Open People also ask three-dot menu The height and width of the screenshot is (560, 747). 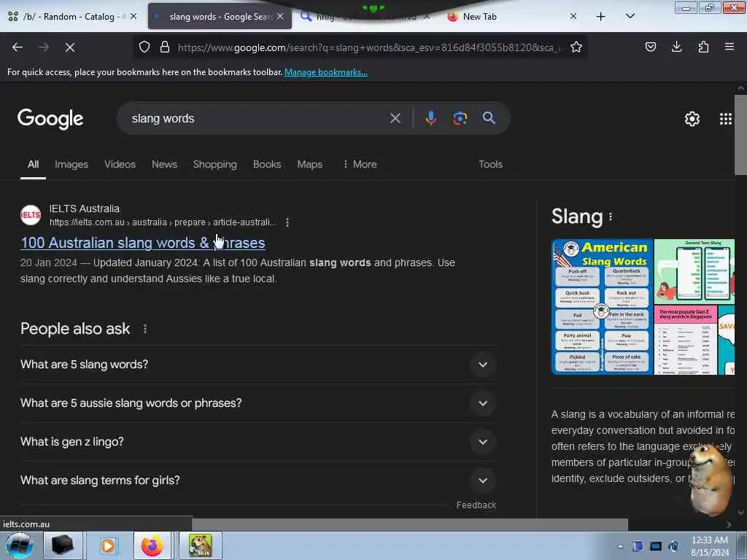click(145, 329)
